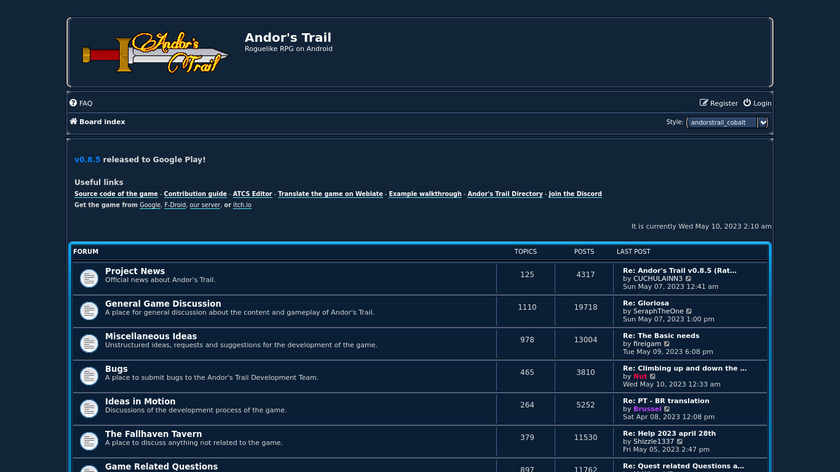840x472 pixels.
Task: Click the Register pencil icon
Action: (x=703, y=103)
